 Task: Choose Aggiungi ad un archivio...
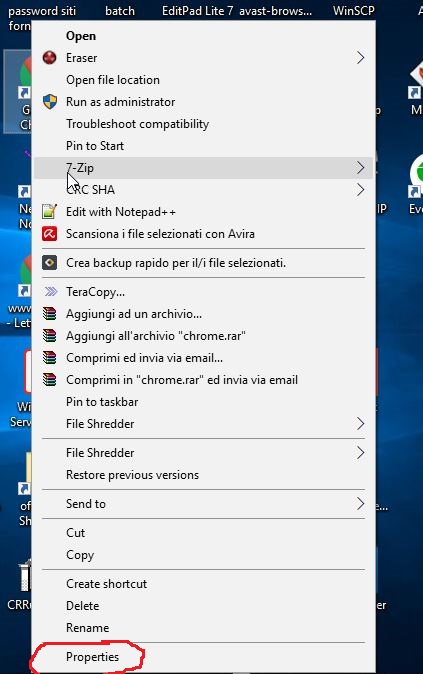(x=134, y=314)
